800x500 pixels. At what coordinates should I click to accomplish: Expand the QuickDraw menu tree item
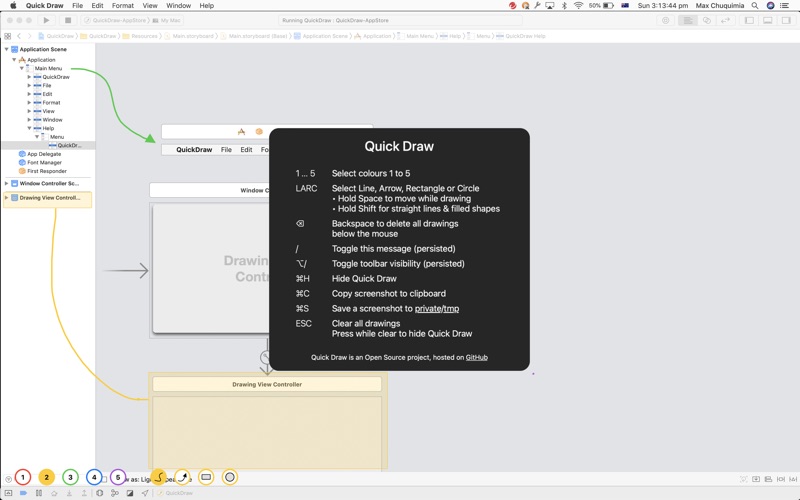(x=30, y=77)
